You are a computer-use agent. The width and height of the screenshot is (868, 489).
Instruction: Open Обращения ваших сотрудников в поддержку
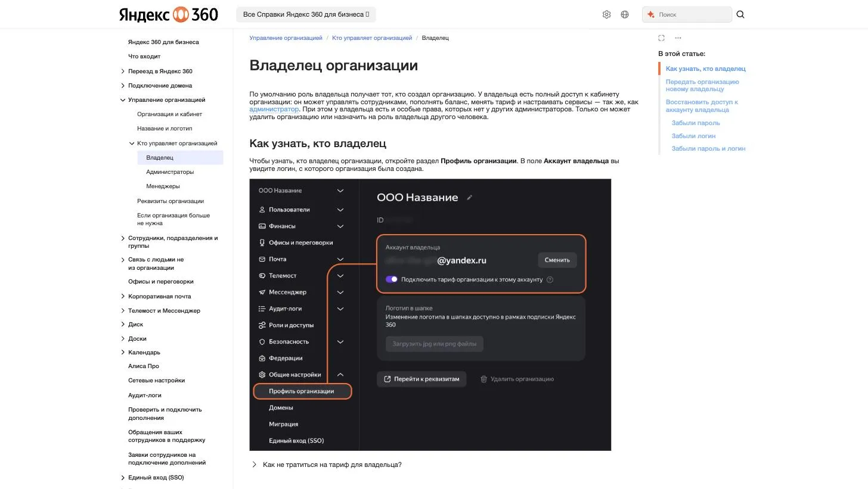pyautogui.click(x=166, y=436)
